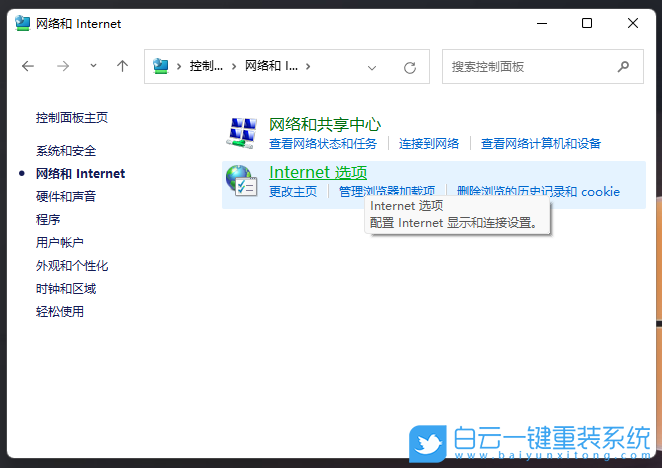Open 控制面板主页 in the sidebar
This screenshot has height=468, width=662.
(x=72, y=117)
